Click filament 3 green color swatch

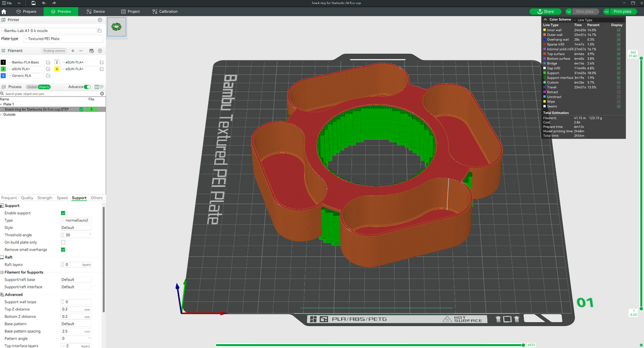(3, 69)
